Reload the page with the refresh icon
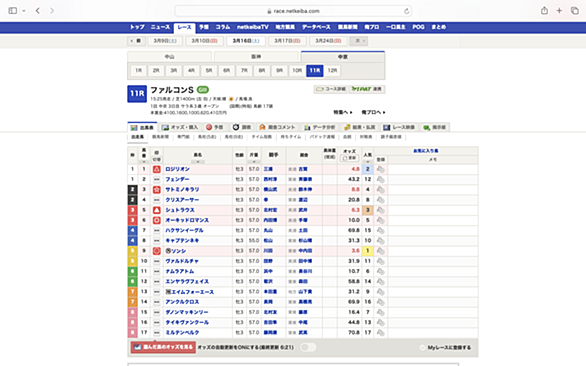 click(x=406, y=11)
